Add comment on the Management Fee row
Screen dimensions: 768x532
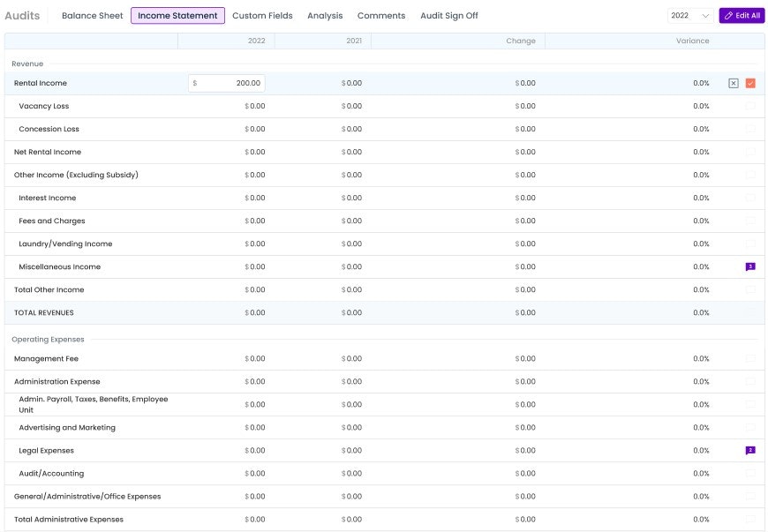(x=750, y=359)
